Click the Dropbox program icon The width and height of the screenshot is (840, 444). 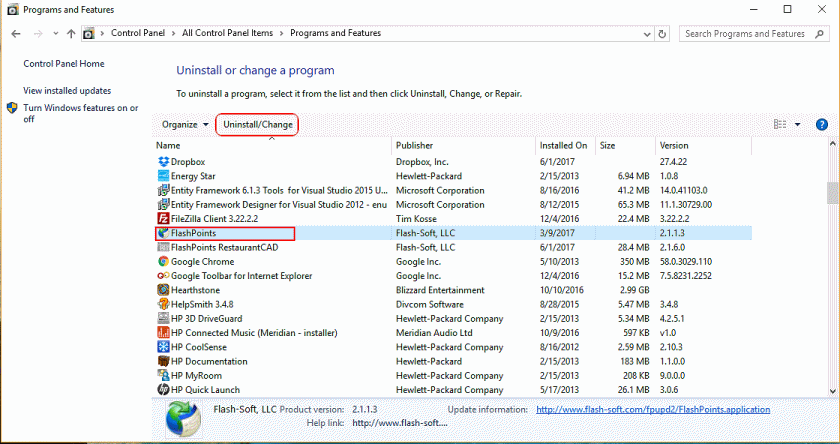163,162
